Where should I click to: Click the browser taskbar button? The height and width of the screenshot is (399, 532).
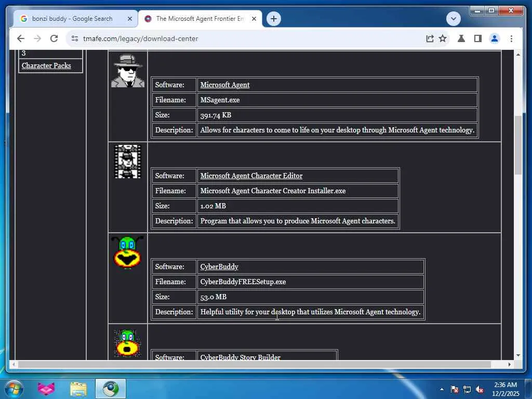coord(111,389)
